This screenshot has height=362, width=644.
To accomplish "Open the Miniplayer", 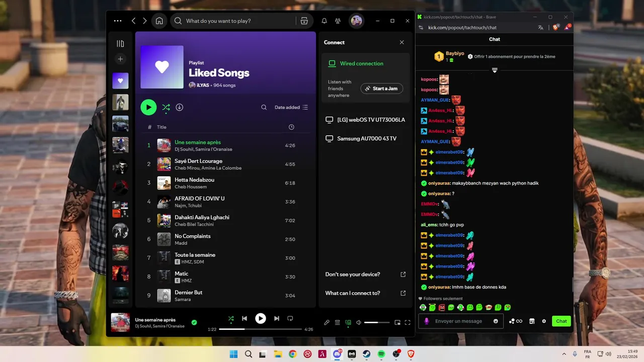I will [x=397, y=322].
